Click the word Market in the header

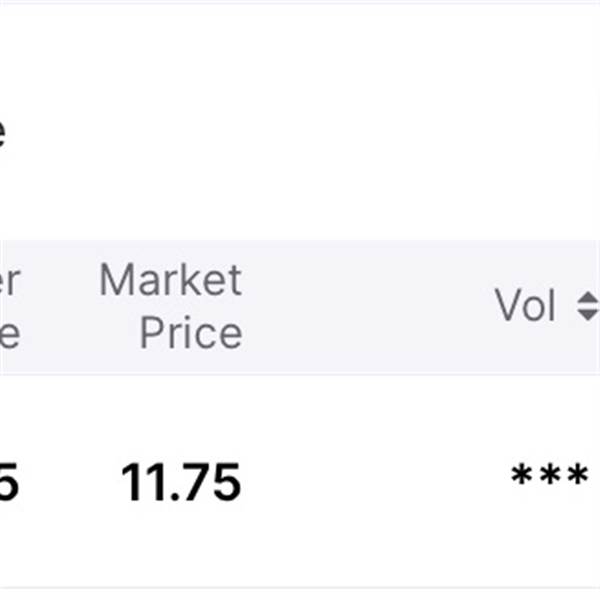[171, 280]
